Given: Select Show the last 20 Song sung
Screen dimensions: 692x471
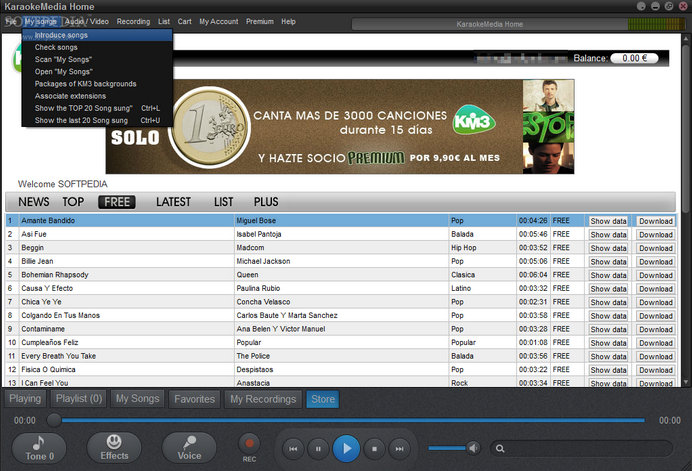Looking at the screenshot, I should click(x=97, y=120).
